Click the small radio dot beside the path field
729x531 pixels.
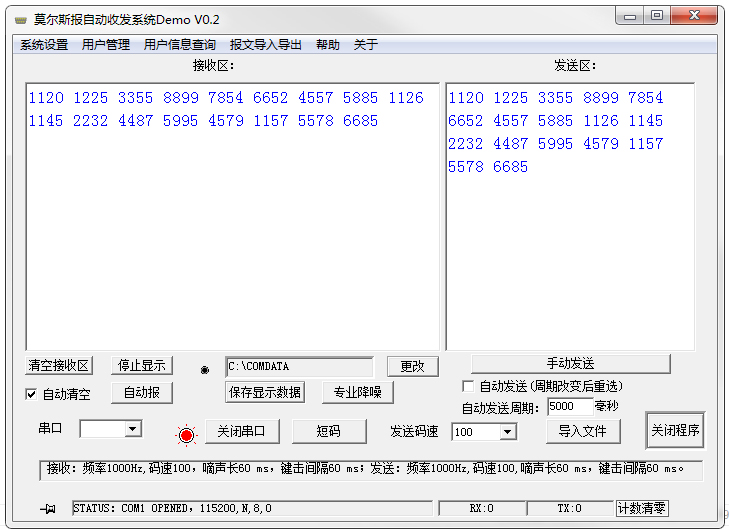pos(205,369)
